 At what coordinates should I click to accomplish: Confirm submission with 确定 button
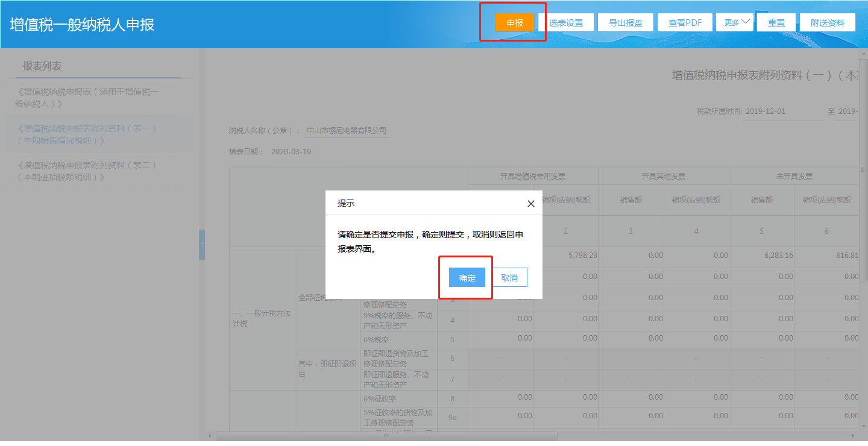click(467, 278)
